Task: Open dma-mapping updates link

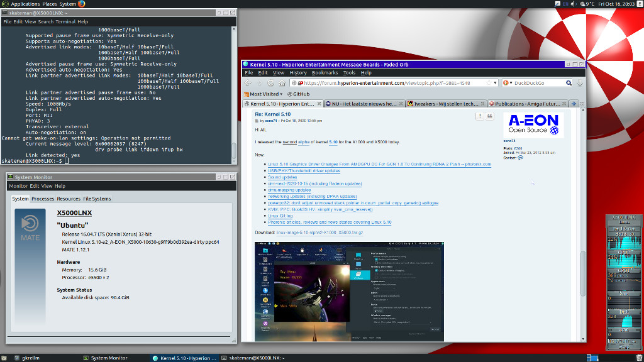Action: click(289, 190)
